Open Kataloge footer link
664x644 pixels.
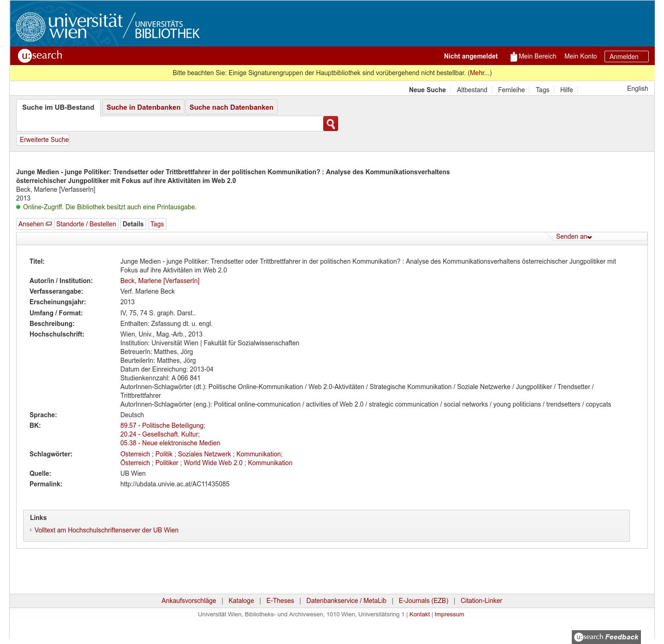pyautogui.click(x=241, y=601)
